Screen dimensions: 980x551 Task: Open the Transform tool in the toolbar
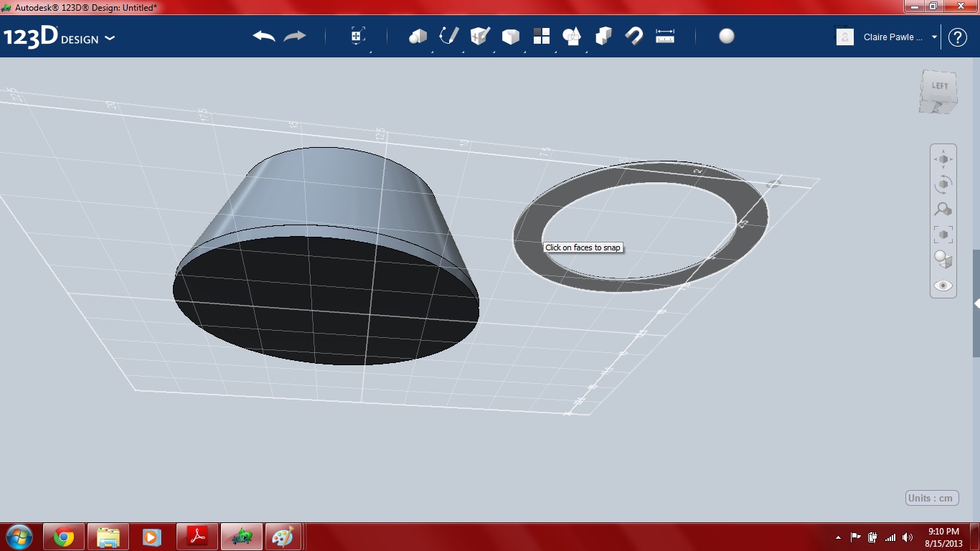[x=358, y=37]
